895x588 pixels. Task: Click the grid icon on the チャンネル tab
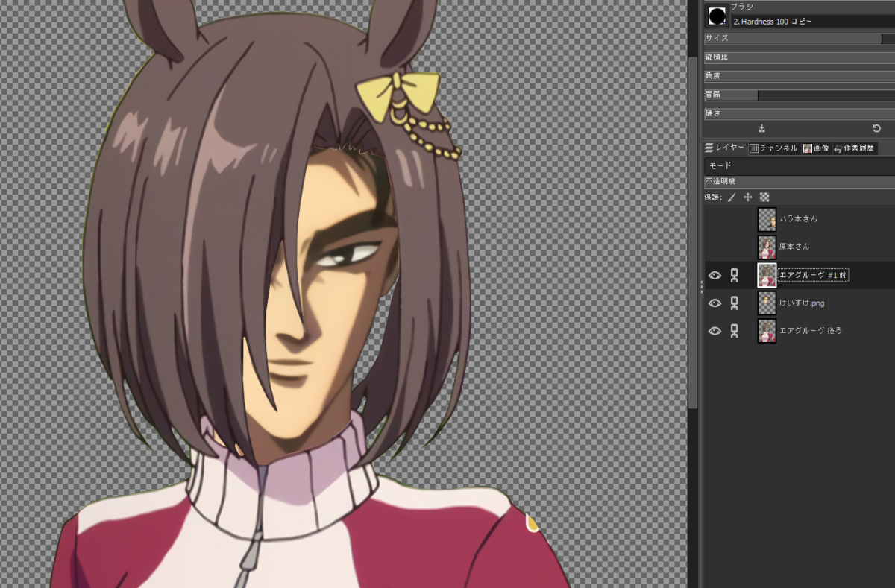pos(754,148)
